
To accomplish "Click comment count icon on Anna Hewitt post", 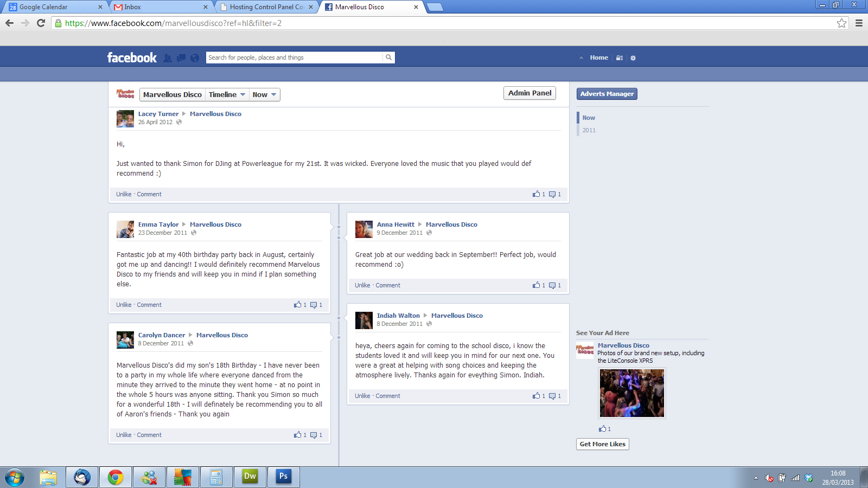I will (x=552, y=285).
